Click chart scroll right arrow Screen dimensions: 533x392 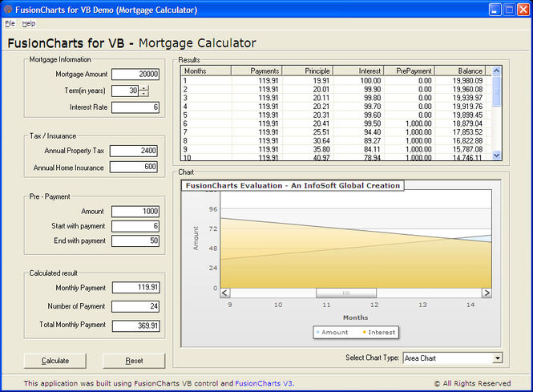click(x=487, y=293)
